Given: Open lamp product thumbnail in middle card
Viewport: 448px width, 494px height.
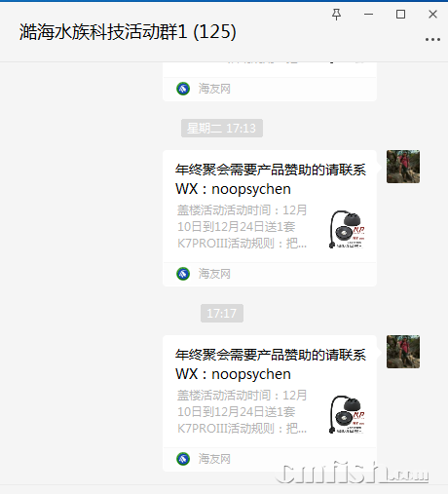Looking at the screenshot, I should point(347,229).
